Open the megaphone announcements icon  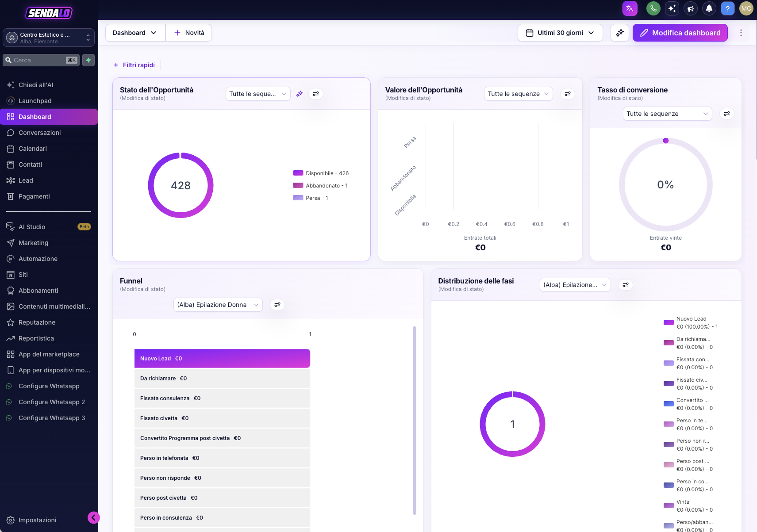click(x=691, y=8)
